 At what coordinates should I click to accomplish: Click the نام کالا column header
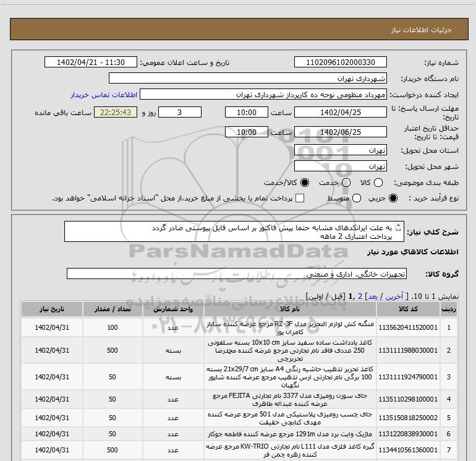(290, 309)
